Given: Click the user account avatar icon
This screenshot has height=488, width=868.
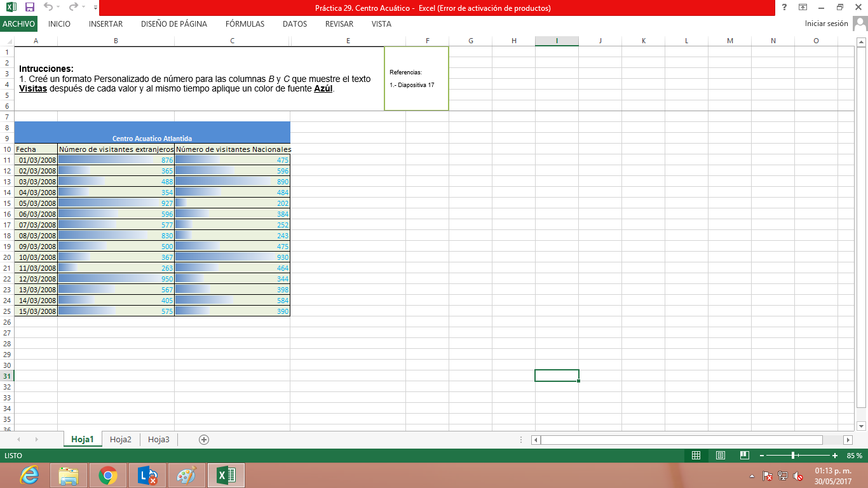Looking at the screenshot, I should coord(860,24).
